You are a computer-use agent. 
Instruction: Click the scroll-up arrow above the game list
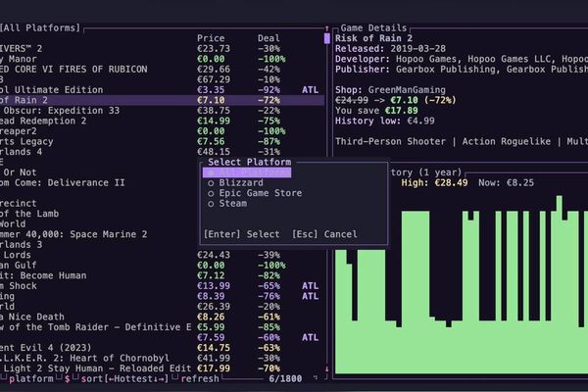point(326,28)
